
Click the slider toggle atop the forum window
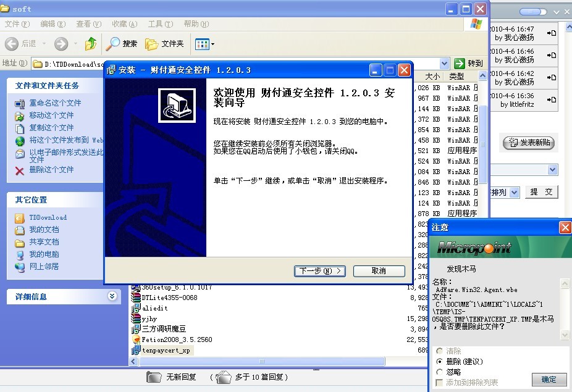(533, 12)
